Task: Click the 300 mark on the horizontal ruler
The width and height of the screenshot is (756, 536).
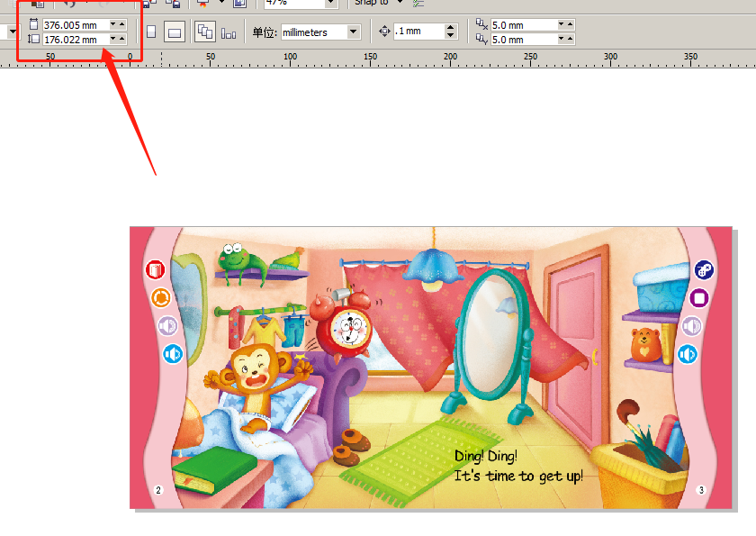Action: [x=610, y=57]
